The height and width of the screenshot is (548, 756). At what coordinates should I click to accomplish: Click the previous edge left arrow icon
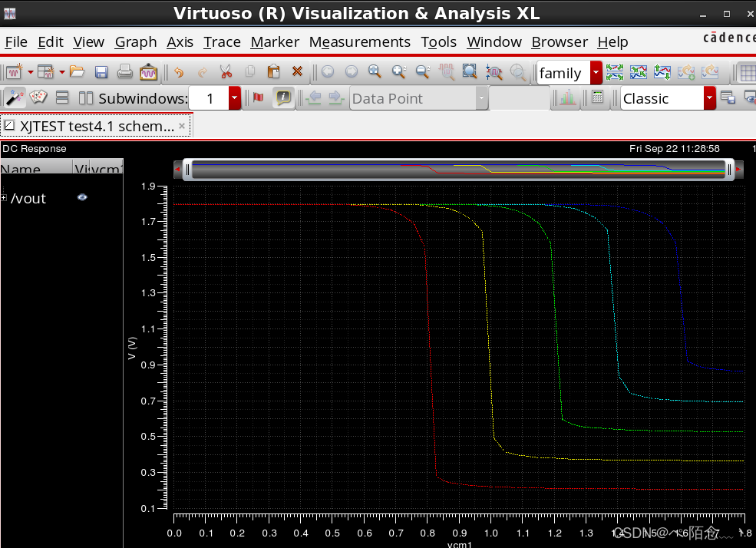pos(314,97)
